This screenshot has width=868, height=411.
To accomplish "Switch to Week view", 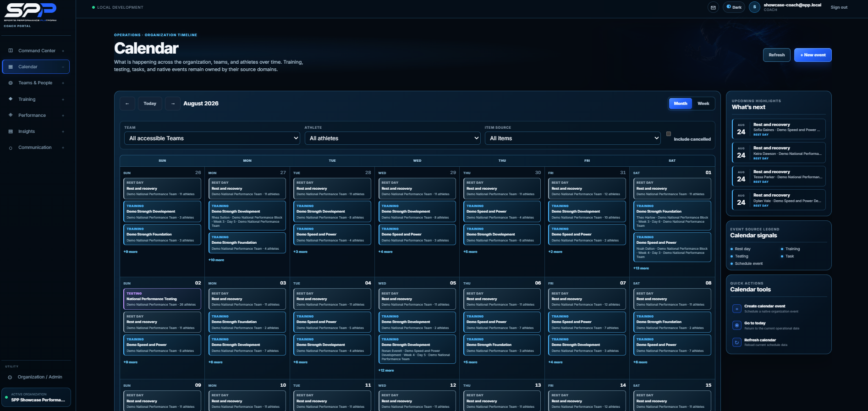I will click(703, 104).
